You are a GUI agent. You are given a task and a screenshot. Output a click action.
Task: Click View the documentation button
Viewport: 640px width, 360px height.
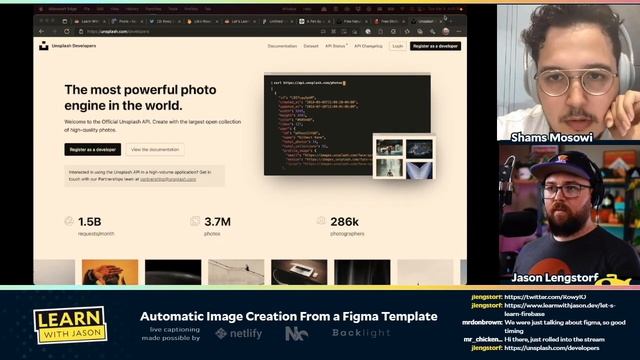tap(155, 149)
